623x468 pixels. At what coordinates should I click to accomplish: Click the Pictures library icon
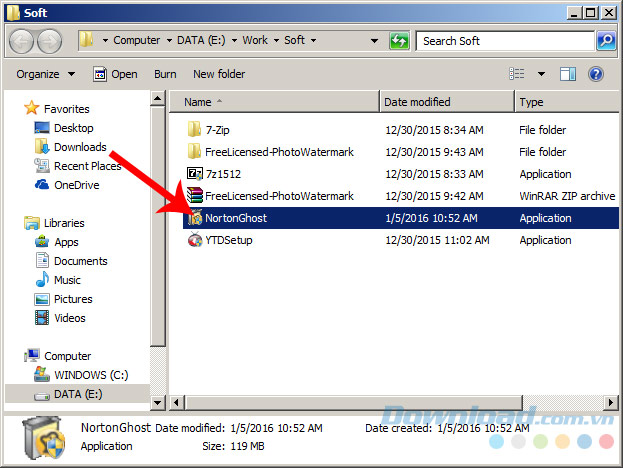coord(42,299)
